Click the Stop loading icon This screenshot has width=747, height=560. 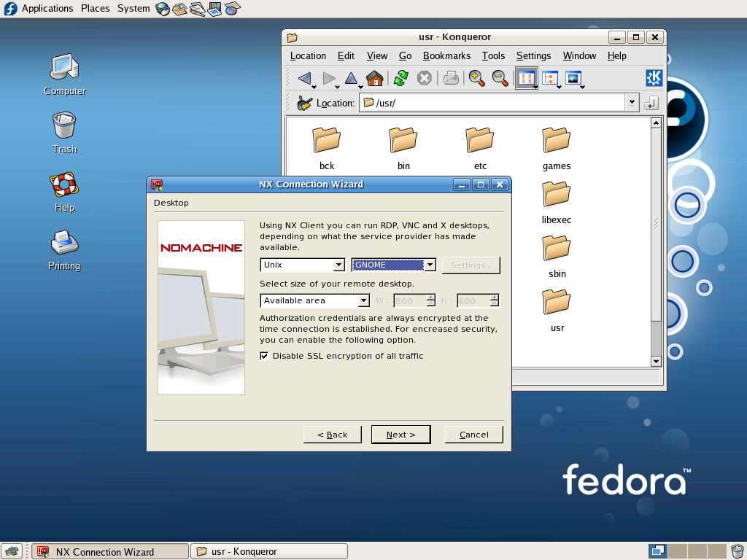pyautogui.click(x=424, y=78)
